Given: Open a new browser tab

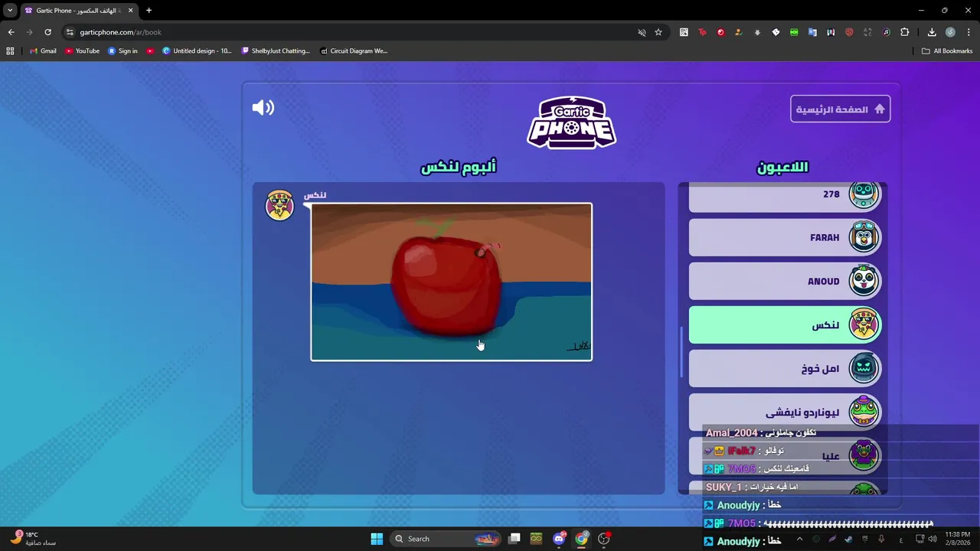Looking at the screenshot, I should point(149,11).
